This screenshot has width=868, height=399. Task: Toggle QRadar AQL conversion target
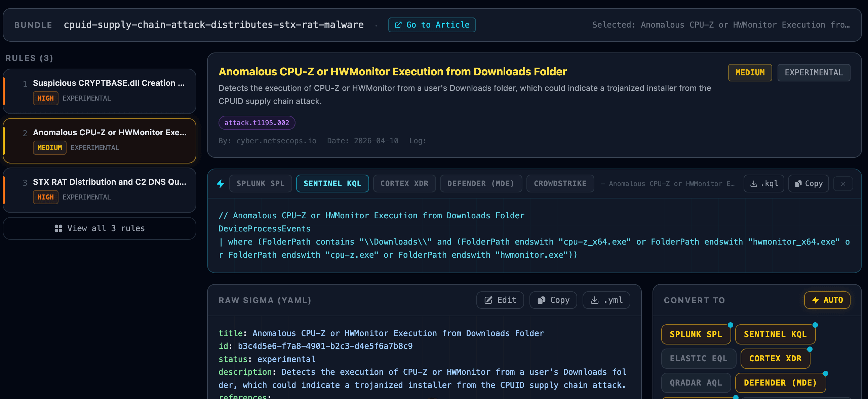click(x=696, y=383)
